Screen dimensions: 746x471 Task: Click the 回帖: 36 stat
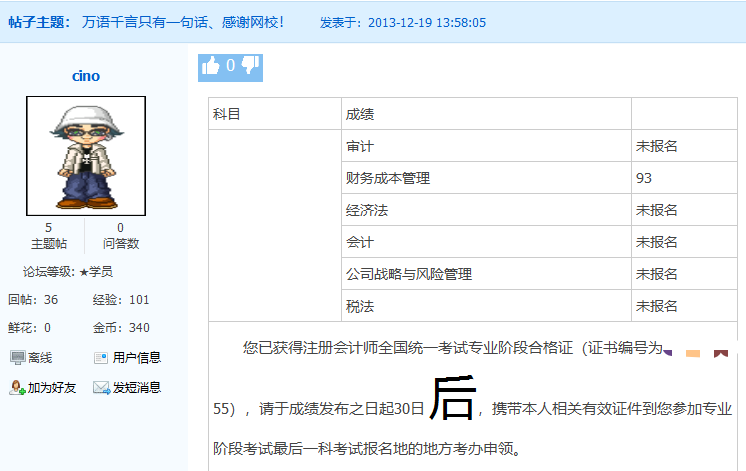tap(33, 300)
